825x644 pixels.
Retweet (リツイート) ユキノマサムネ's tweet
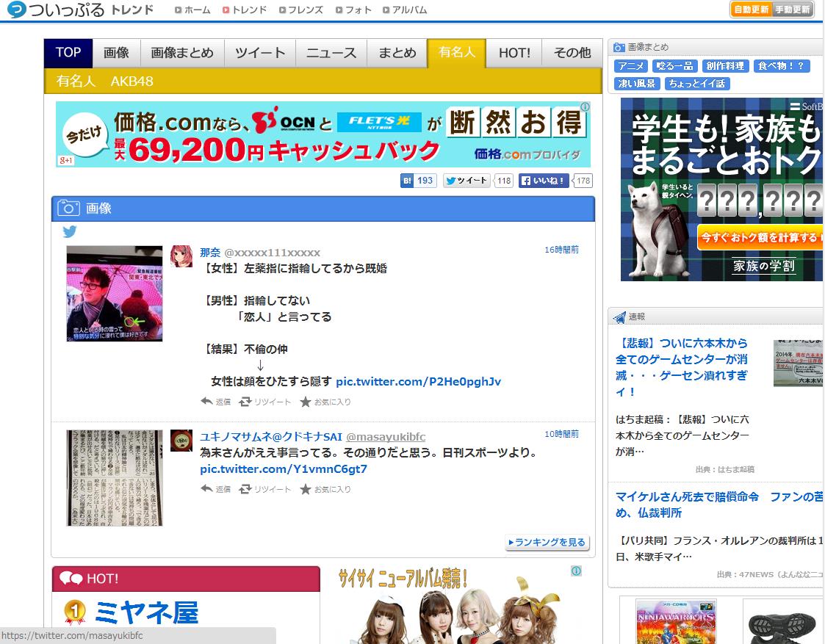(x=264, y=489)
